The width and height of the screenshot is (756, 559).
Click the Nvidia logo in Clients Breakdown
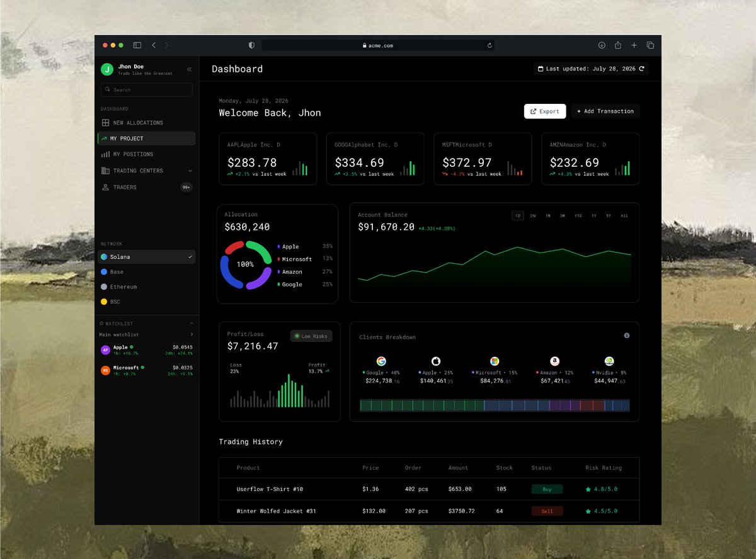(x=609, y=361)
